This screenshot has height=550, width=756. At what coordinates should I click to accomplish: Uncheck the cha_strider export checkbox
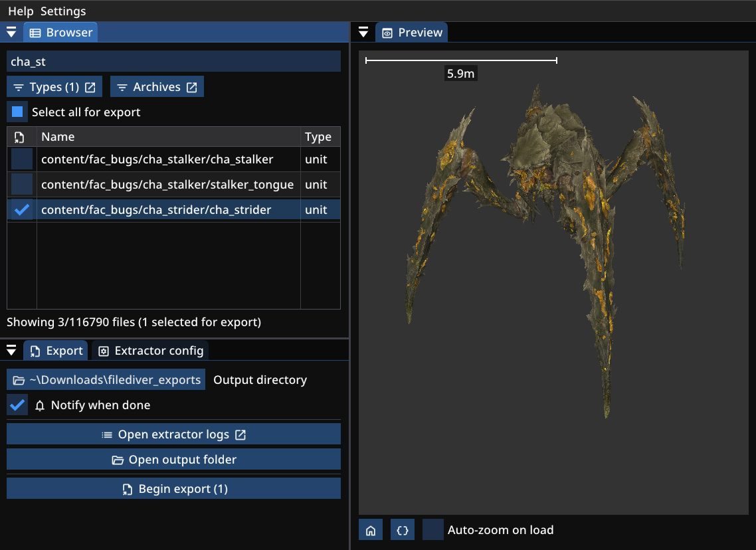pyautogui.click(x=22, y=210)
